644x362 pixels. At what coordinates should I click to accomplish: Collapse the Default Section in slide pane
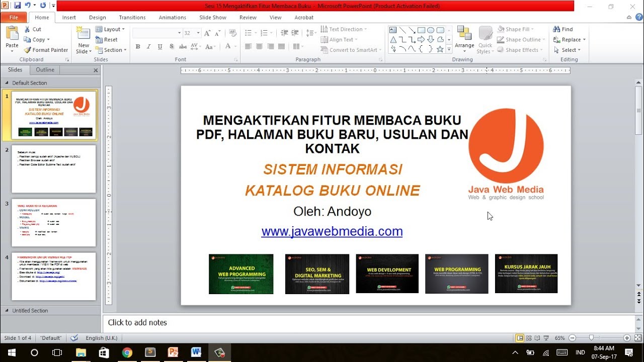pyautogui.click(x=7, y=83)
